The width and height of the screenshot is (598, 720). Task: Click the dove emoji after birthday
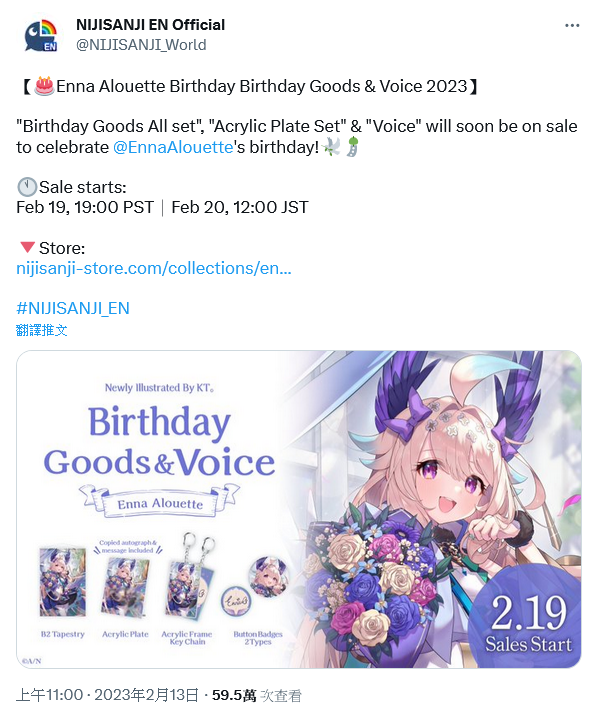[332, 147]
